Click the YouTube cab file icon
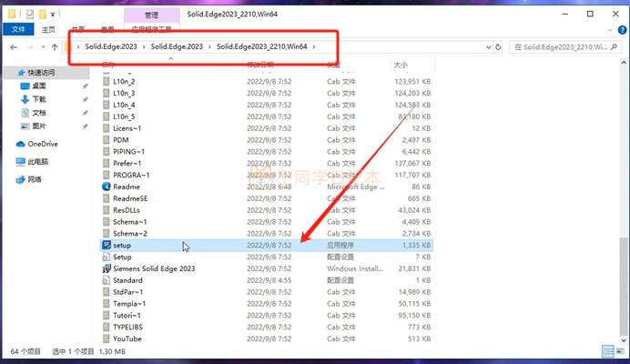The image size is (630, 364). 107,339
